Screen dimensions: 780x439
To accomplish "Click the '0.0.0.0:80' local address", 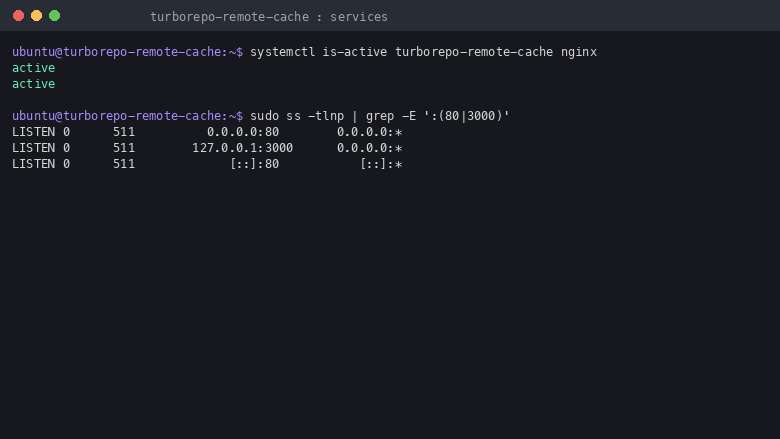I will tap(243, 132).
